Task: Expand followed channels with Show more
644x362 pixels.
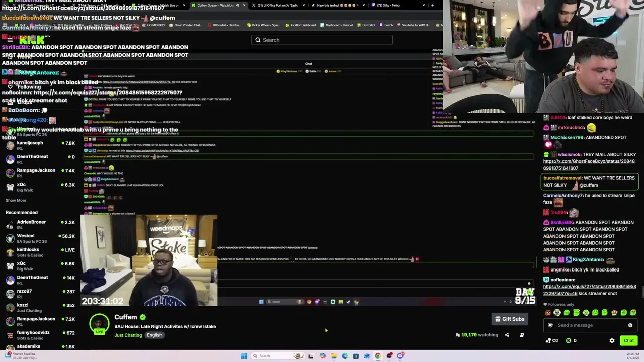Action: click(16, 200)
